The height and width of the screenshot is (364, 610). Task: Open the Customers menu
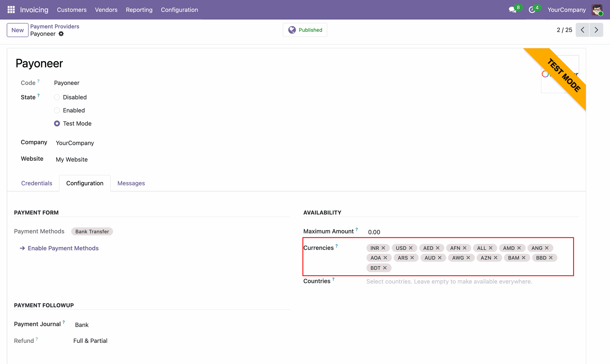coord(72,10)
